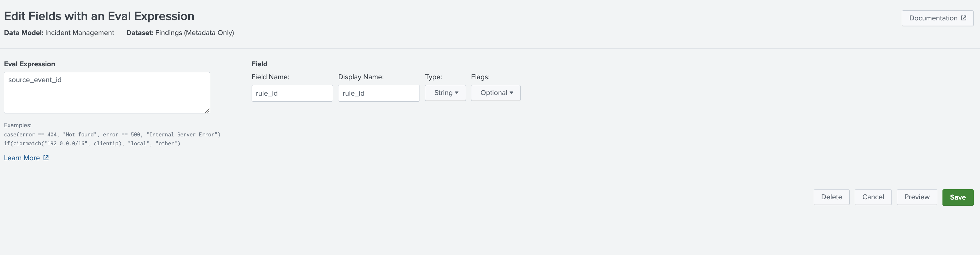980x255 pixels.
Task: Cancel editing the eval expression
Action: click(873, 197)
